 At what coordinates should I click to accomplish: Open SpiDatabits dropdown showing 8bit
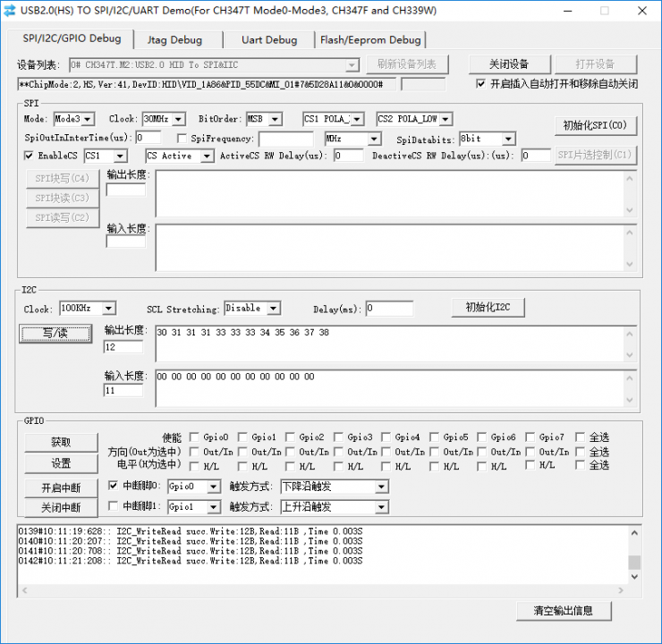coord(488,139)
